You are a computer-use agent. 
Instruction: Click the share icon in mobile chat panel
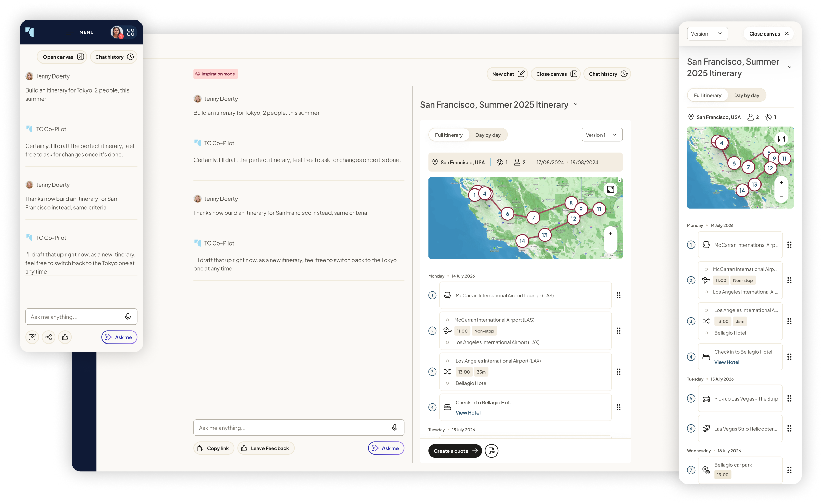point(49,337)
